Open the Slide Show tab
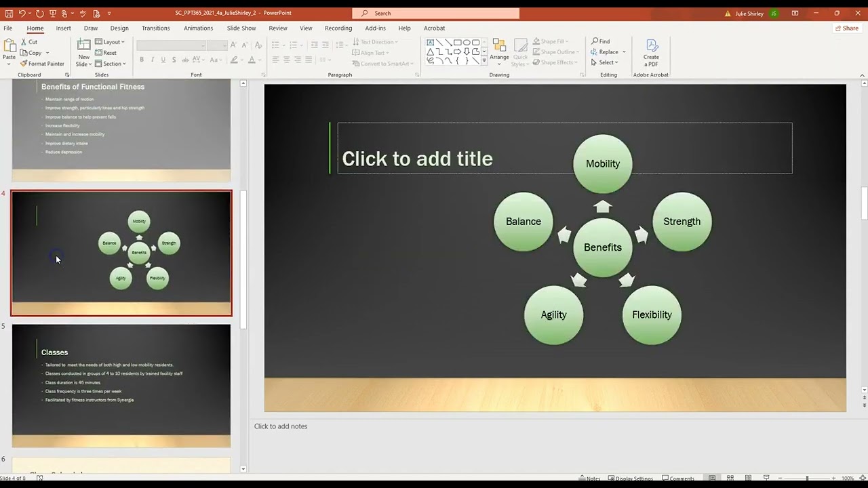Image resolution: width=868 pixels, height=488 pixels. (x=241, y=28)
